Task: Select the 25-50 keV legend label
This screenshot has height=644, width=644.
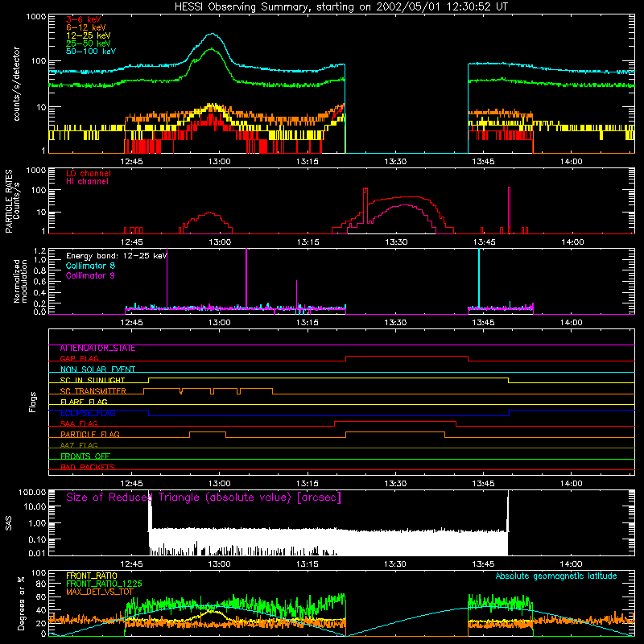Action: [x=89, y=43]
